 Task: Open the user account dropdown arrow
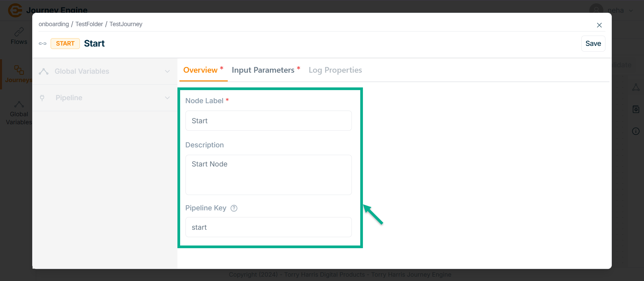[631, 10]
